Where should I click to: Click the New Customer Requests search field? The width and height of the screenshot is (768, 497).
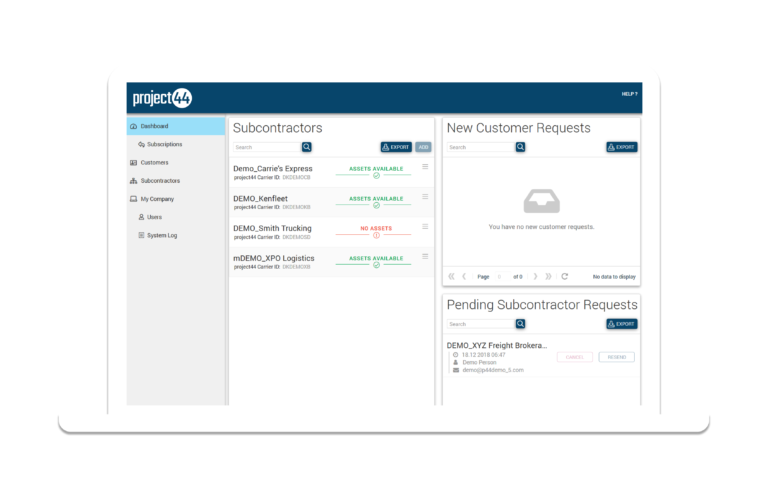click(481, 147)
